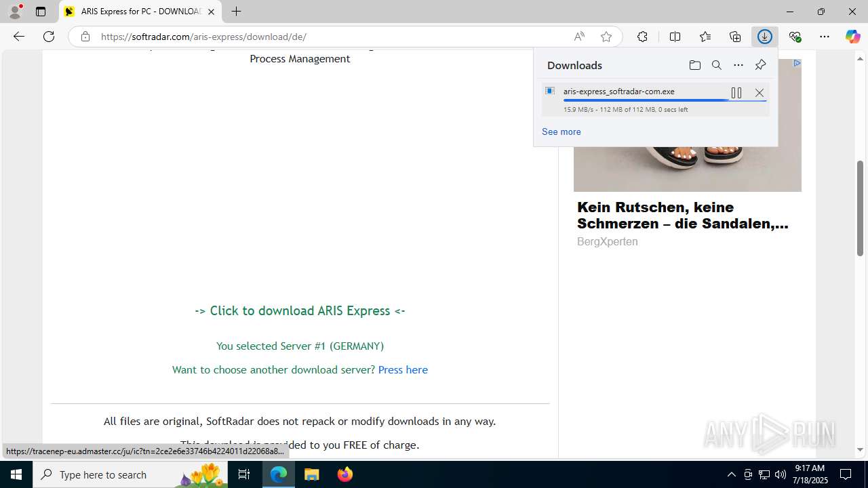The width and height of the screenshot is (868, 488).
Task: Pin the Downloads panel
Action: 760,65
